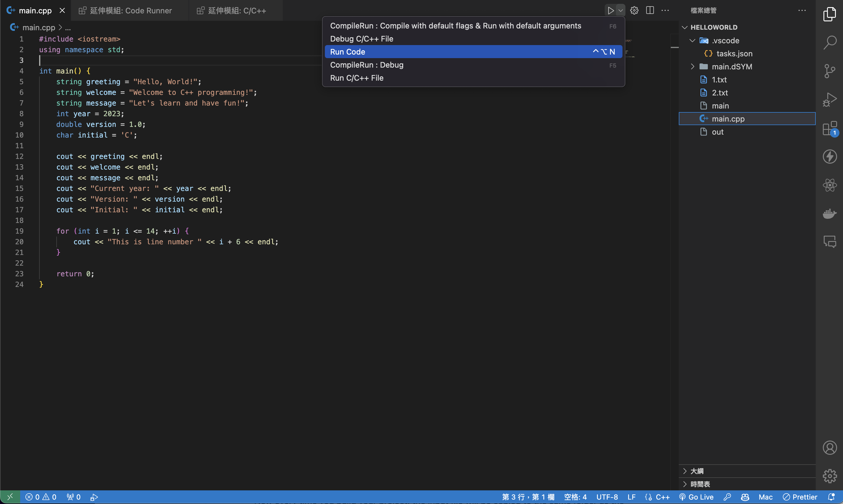Choose Run Code menu entry
Image resolution: width=843 pixels, height=504 pixels.
click(473, 52)
